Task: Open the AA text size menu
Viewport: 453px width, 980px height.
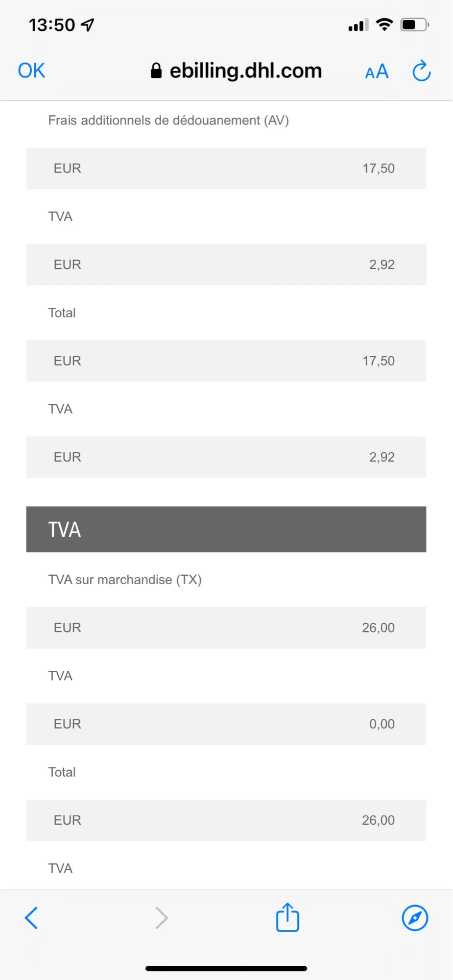Action: coord(377,72)
